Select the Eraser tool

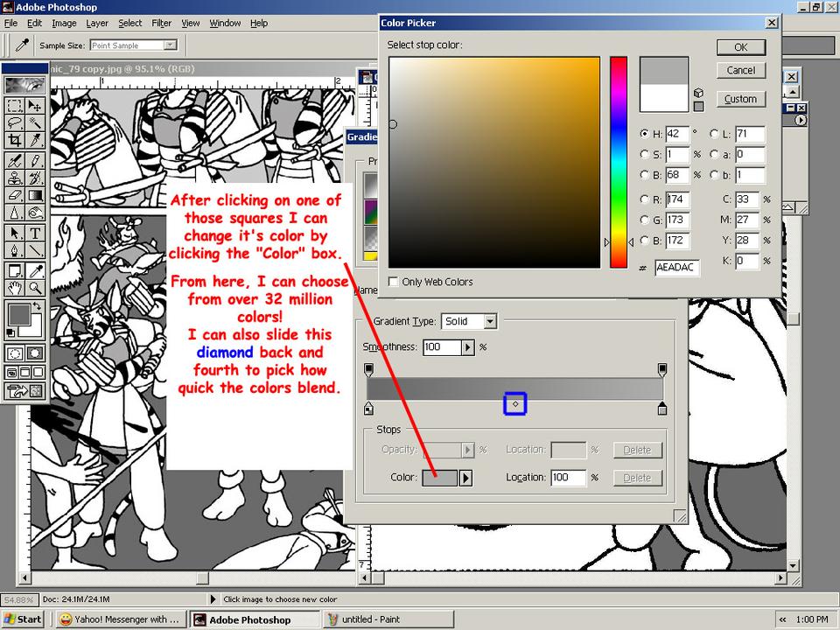15,195
